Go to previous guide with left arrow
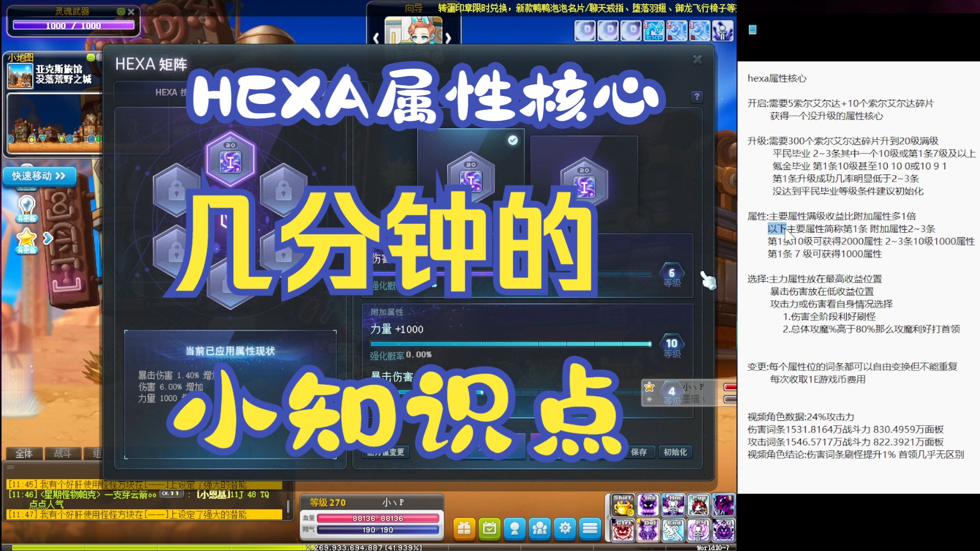Image resolution: width=980 pixels, height=551 pixels. 376,38
